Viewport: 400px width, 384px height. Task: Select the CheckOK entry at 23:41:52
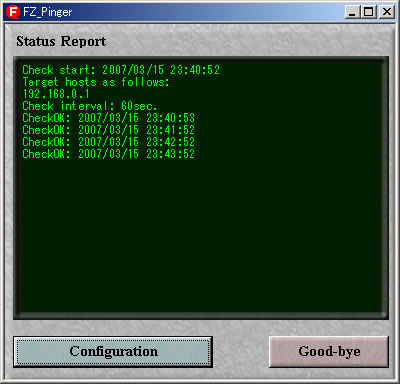(108, 130)
